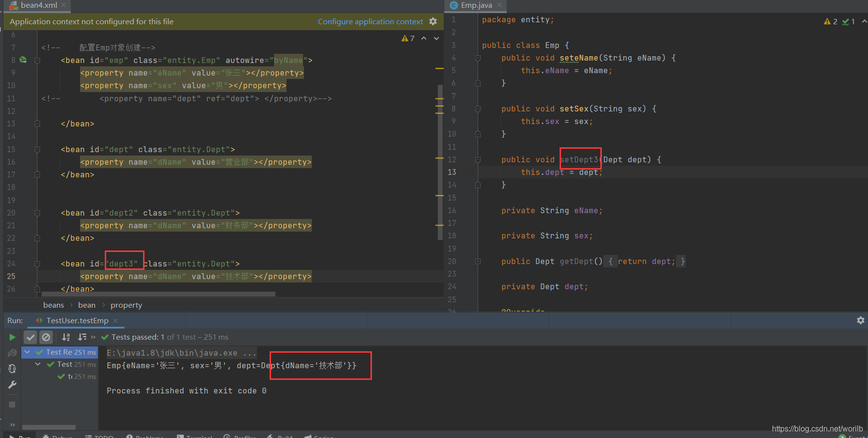Click the bean4.xml vertical scrollbar
Viewport: 868px width, 438px height.
pyautogui.click(x=440, y=162)
